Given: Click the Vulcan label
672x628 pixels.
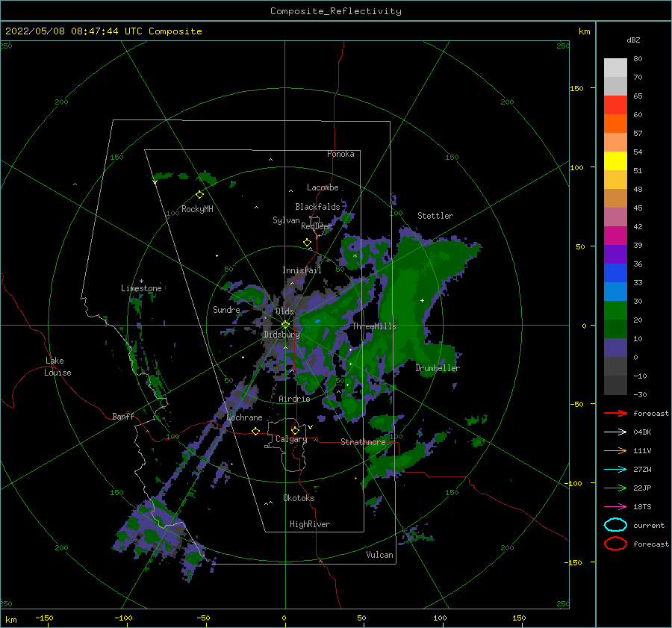Looking at the screenshot, I should tap(379, 555).
